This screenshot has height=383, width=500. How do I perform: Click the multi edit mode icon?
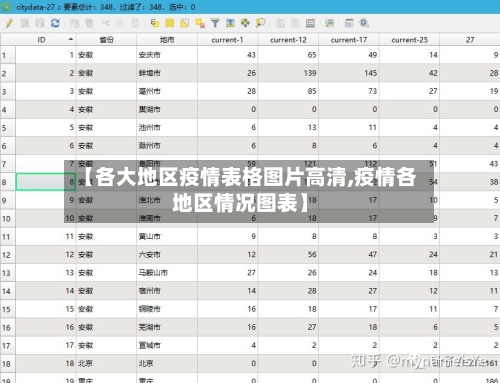(x=25, y=23)
